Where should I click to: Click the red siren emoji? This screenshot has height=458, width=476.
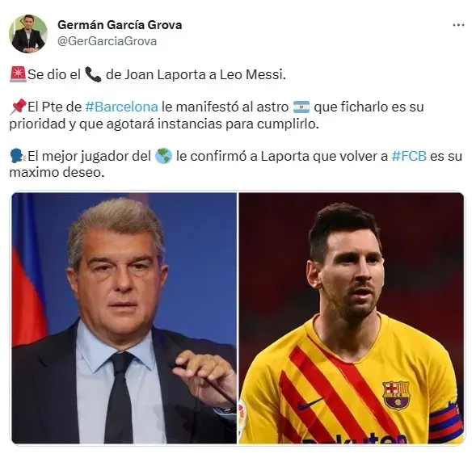(x=18, y=74)
